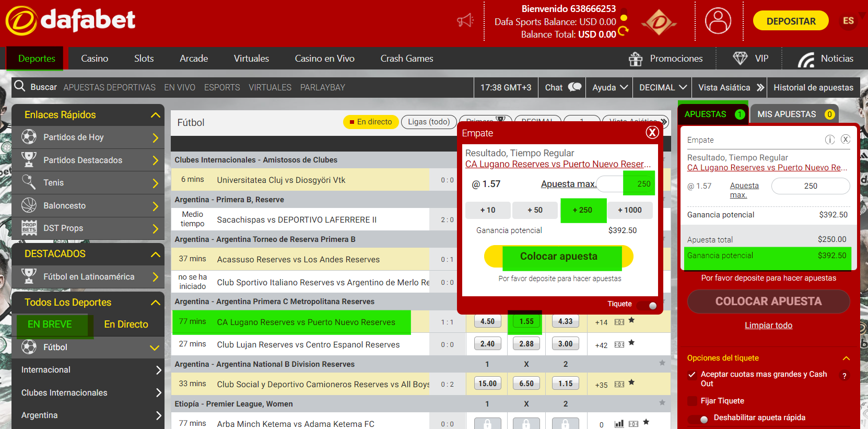The height and width of the screenshot is (429, 868).
Task: Open the Casino menu
Action: point(95,59)
